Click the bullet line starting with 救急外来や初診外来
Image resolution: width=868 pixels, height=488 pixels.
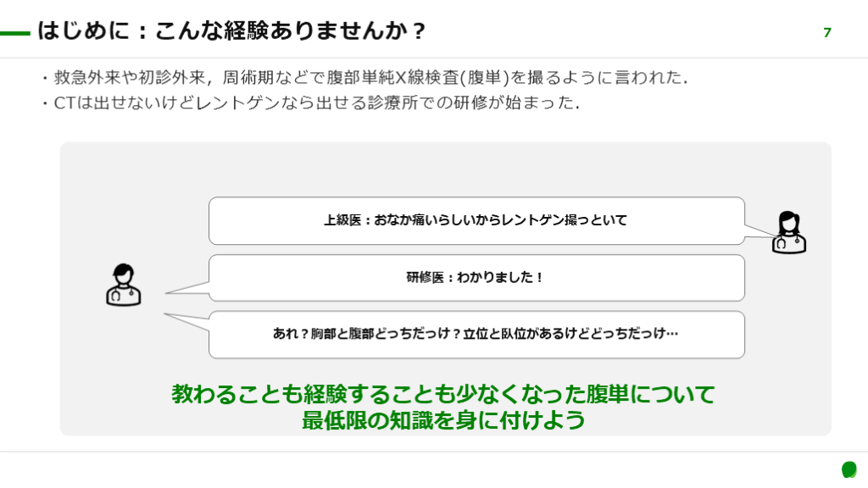click(x=363, y=79)
